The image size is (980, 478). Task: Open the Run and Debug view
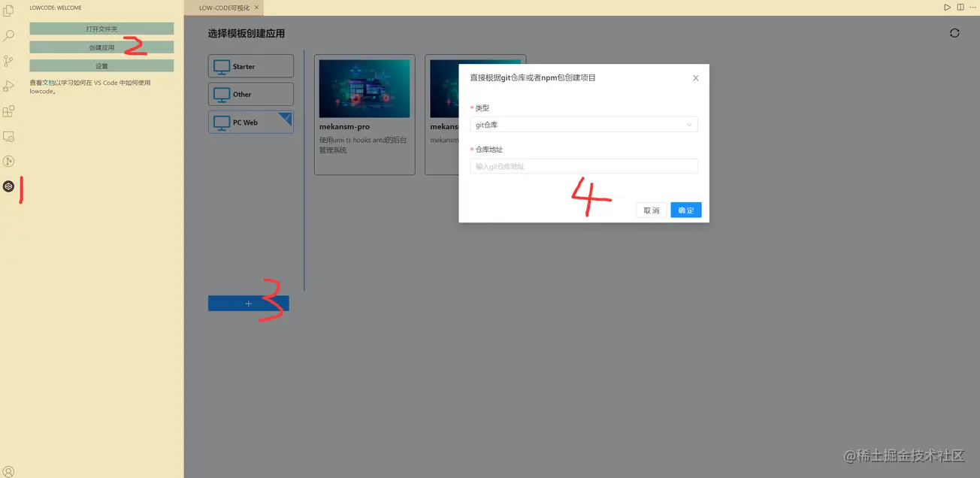tap(9, 86)
